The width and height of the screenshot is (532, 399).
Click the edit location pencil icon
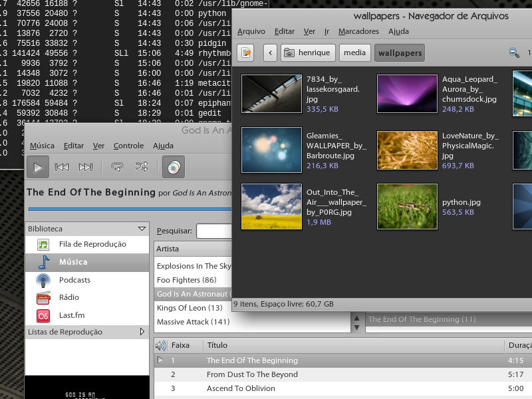point(245,53)
